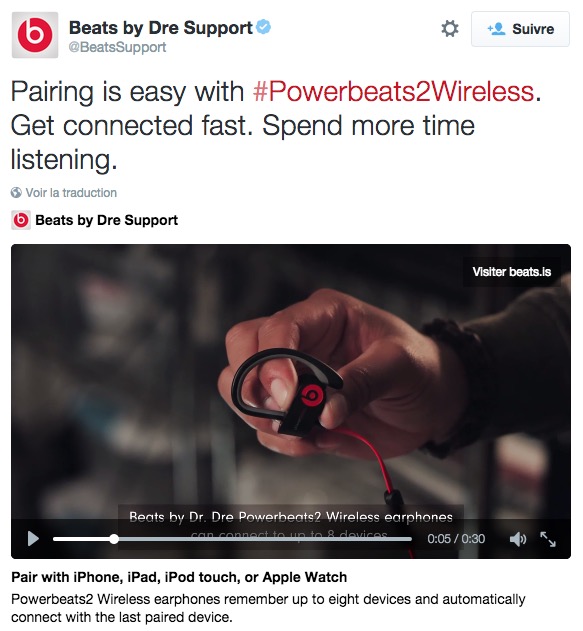Click the verified badge next to account name
The height and width of the screenshot is (631, 583).
click(264, 27)
